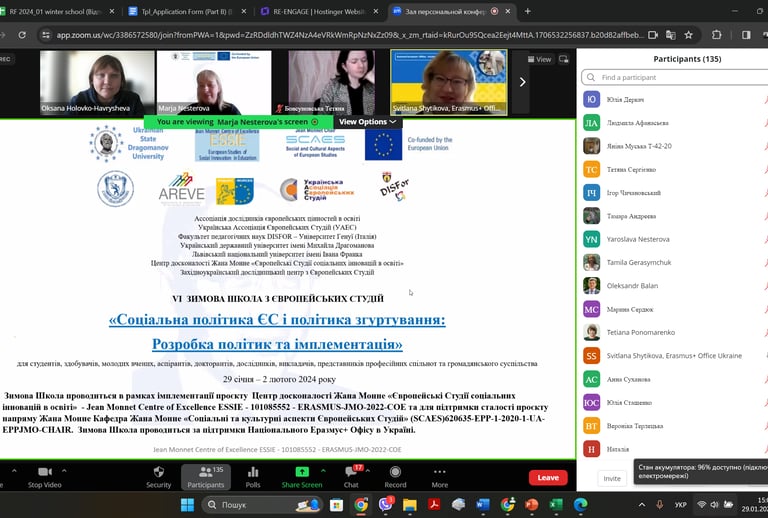Select Svitlana Shytikova video thumbnail
The width and height of the screenshot is (768, 518).
[x=449, y=83]
